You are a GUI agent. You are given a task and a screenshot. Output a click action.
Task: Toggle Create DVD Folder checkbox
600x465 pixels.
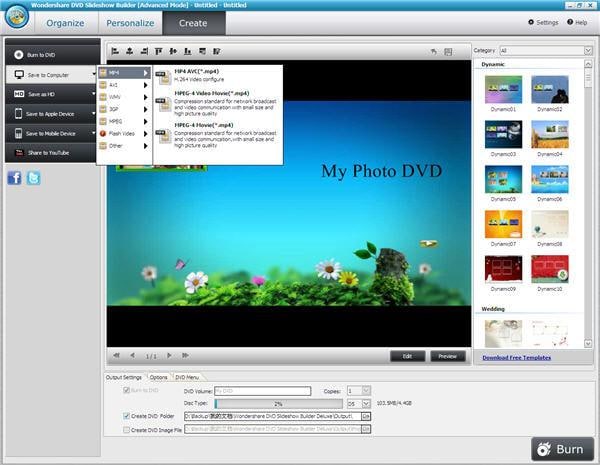(x=126, y=416)
